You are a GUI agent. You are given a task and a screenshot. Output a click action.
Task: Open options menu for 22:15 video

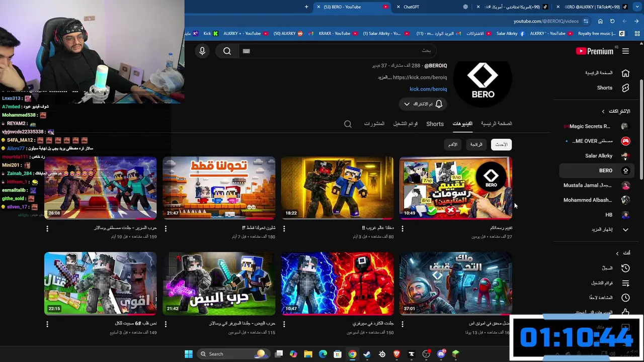tap(47, 324)
